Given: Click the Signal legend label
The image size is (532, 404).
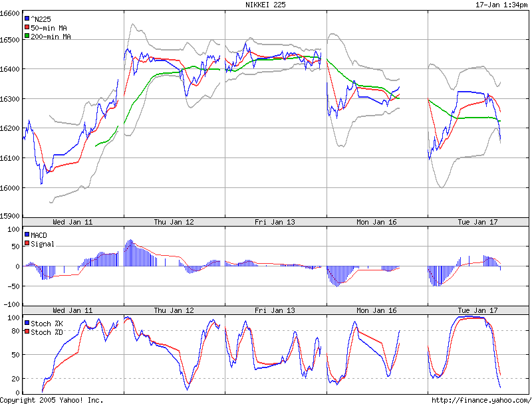Looking at the screenshot, I should click(43, 244).
